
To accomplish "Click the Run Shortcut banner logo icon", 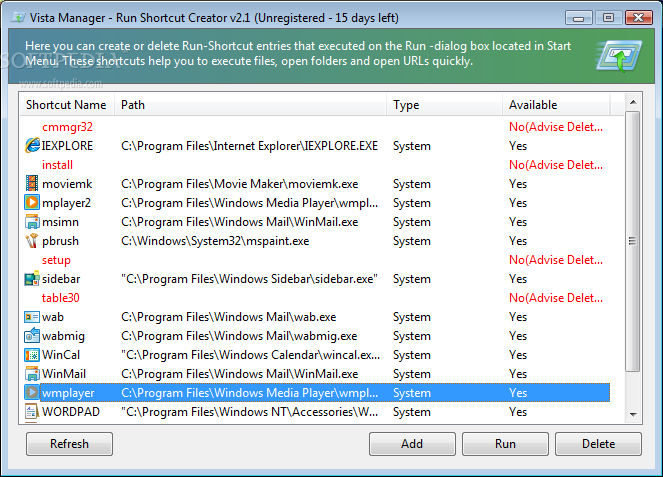I will click(619, 56).
